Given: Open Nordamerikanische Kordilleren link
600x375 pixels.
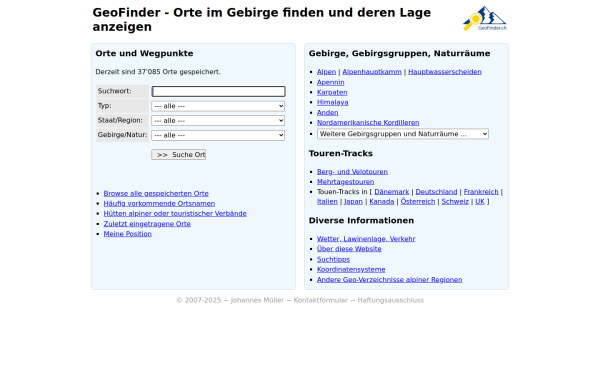Looking at the screenshot, I should [x=368, y=122].
